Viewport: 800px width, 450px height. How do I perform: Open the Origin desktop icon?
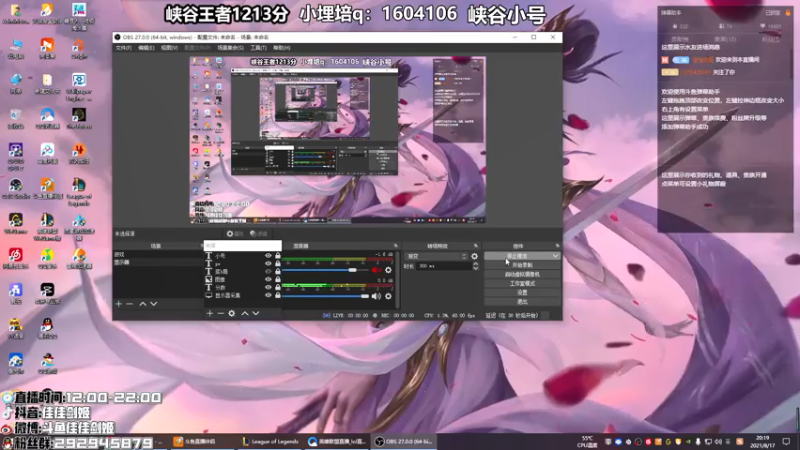[79, 48]
